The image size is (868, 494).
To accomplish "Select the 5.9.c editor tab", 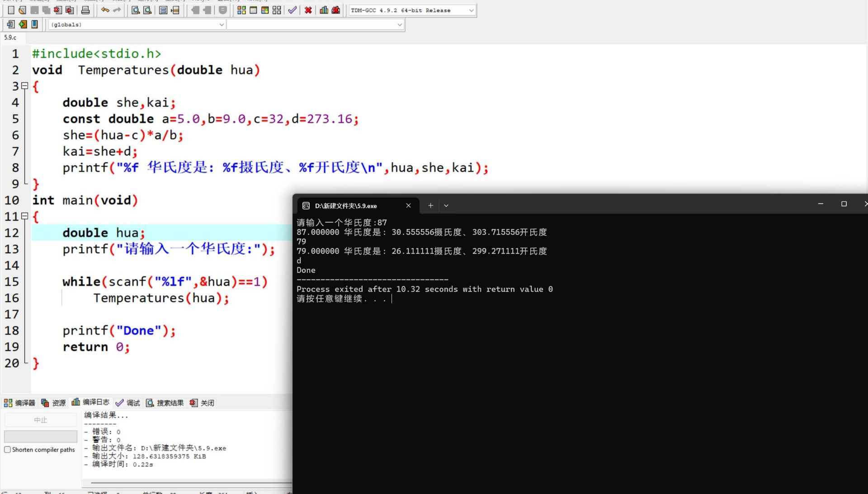I will [x=10, y=38].
